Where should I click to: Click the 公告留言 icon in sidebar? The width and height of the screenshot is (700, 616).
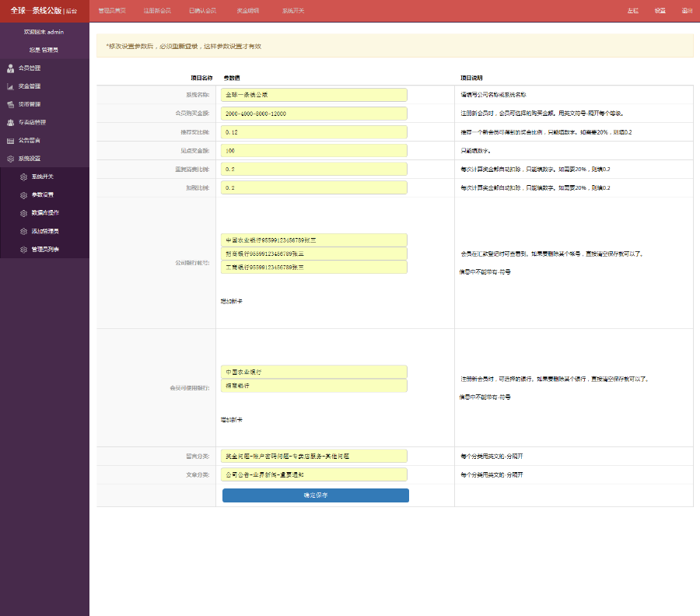point(10,141)
